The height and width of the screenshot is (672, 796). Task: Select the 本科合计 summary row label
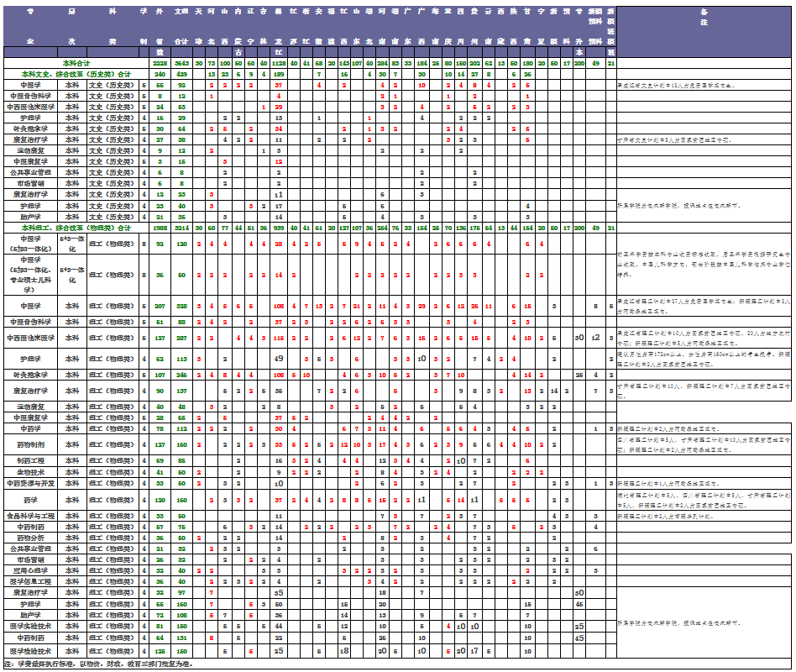(x=76, y=64)
